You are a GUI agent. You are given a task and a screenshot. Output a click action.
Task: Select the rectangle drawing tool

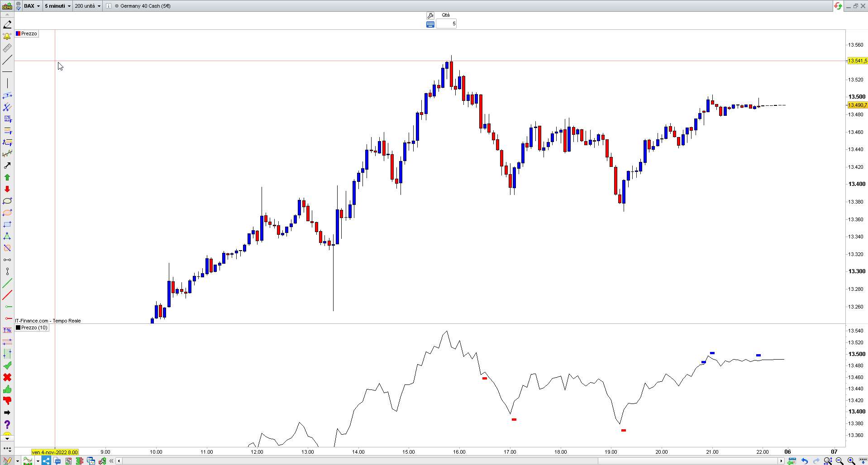click(7, 225)
